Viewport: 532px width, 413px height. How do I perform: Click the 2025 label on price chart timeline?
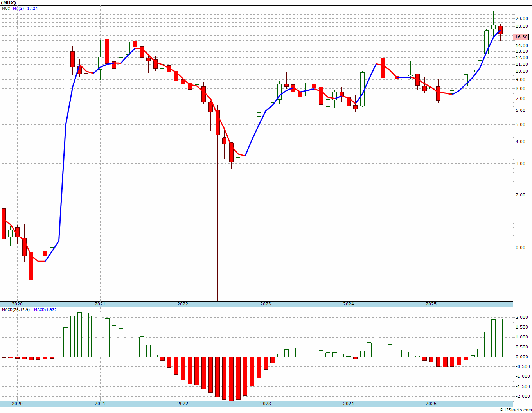(x=431, y=304)
